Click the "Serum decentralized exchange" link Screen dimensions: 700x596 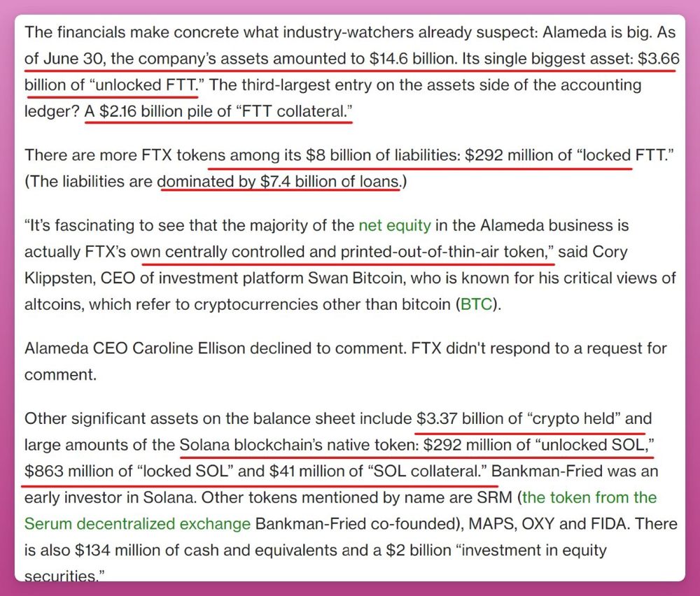(x=137, y=524)
